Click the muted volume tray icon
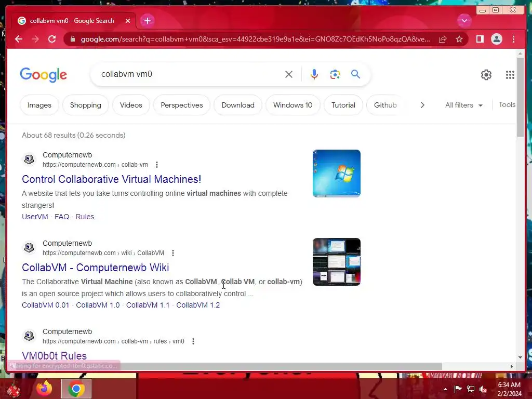The image size is (532, 399). tap(483, 389)
